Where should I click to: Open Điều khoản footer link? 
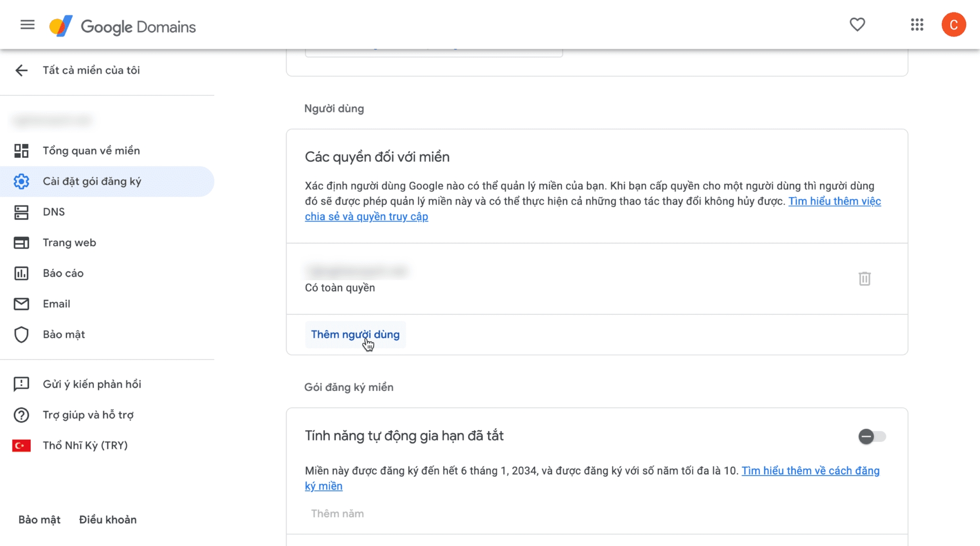(x=108, y=520)
